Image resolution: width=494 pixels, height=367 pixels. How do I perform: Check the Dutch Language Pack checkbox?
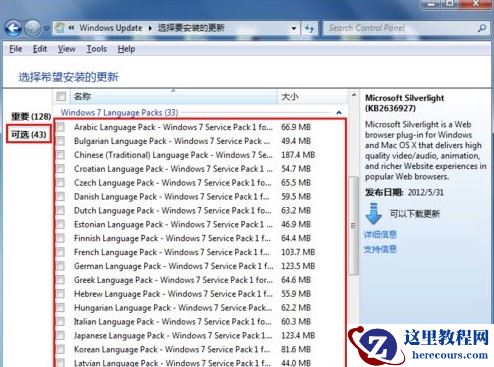(x=61, y=210)
